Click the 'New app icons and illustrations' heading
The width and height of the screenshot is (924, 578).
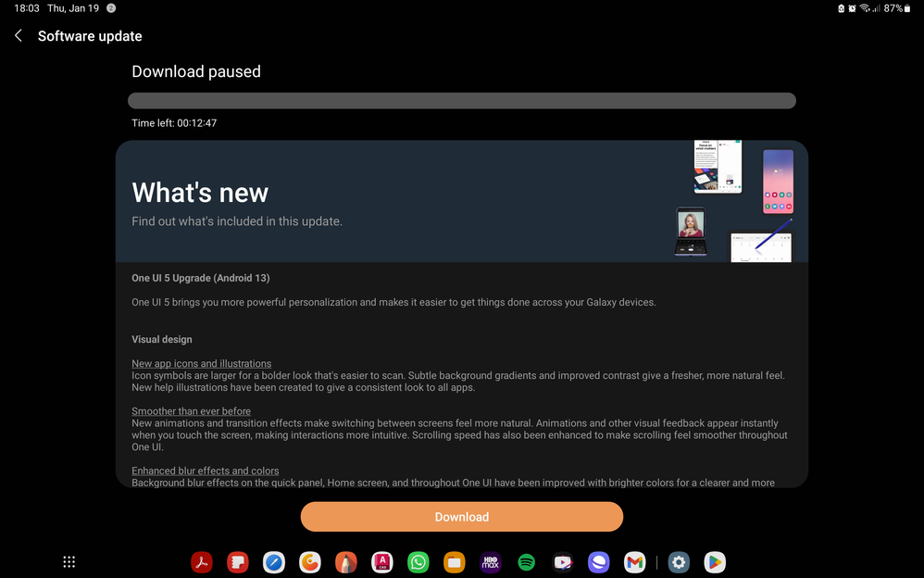(202, 363)
